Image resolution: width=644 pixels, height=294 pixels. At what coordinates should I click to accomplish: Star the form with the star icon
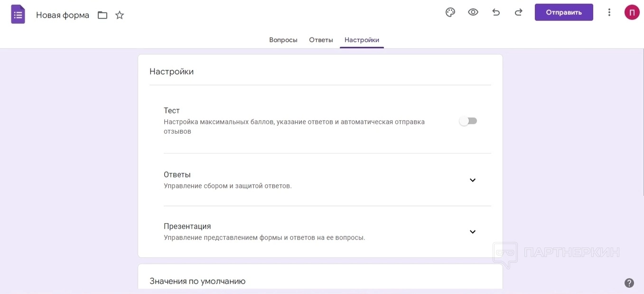(x=120, y=15)
